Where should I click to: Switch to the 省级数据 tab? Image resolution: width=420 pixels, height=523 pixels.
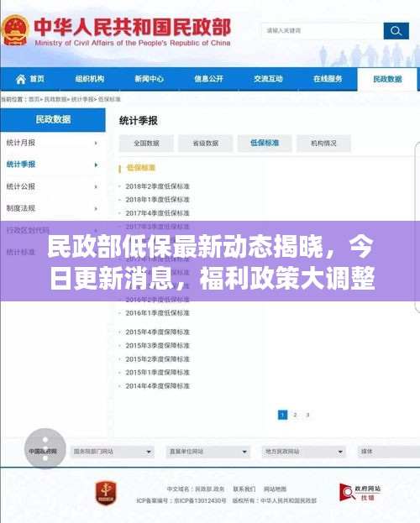[x=205, y=144]
